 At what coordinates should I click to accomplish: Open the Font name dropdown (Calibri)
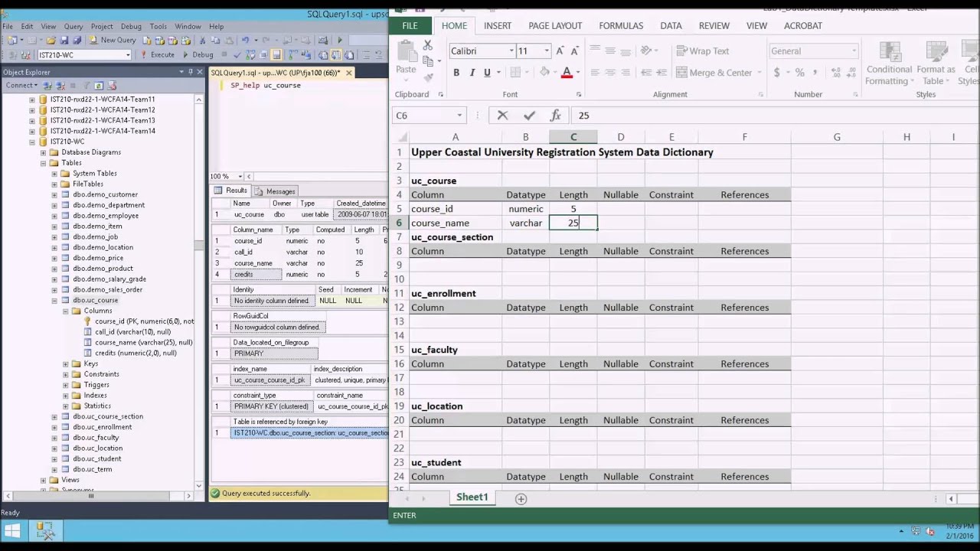pyautogui.click(x=511, y=51)
